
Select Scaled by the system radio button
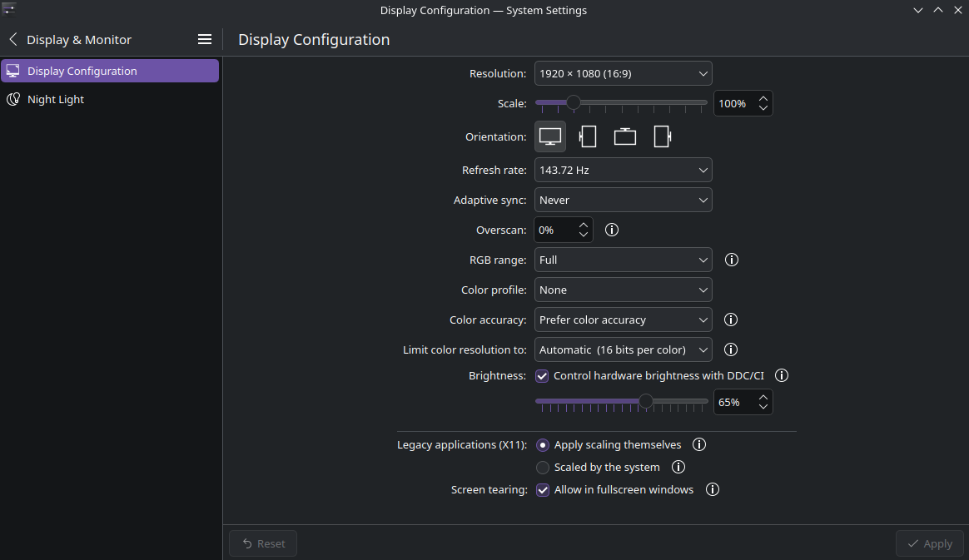[x=543, y=468]
